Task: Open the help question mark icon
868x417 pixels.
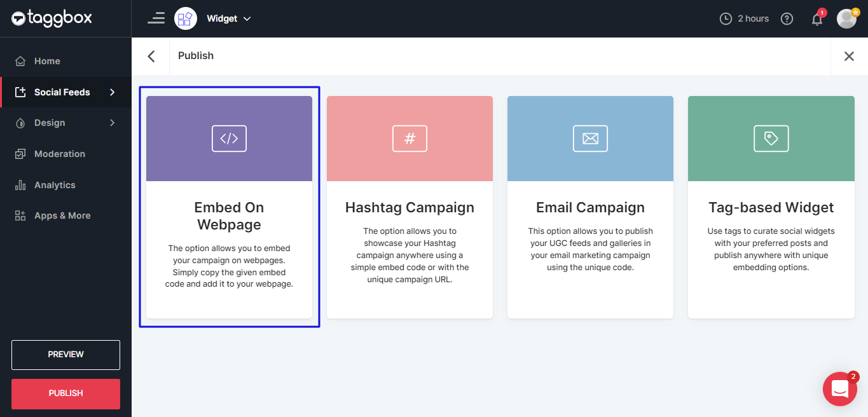Action: click(787, 19)
